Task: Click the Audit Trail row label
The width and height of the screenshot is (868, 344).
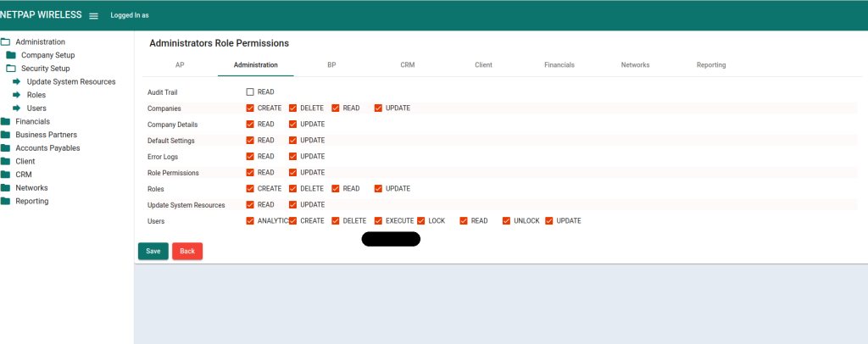Action: pos(162,92)
